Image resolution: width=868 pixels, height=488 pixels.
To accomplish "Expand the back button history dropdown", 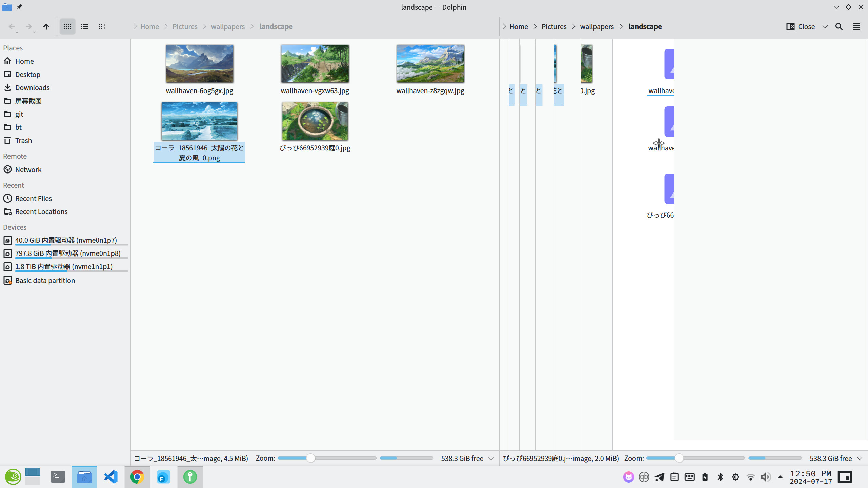I will [x=17, y=33].
